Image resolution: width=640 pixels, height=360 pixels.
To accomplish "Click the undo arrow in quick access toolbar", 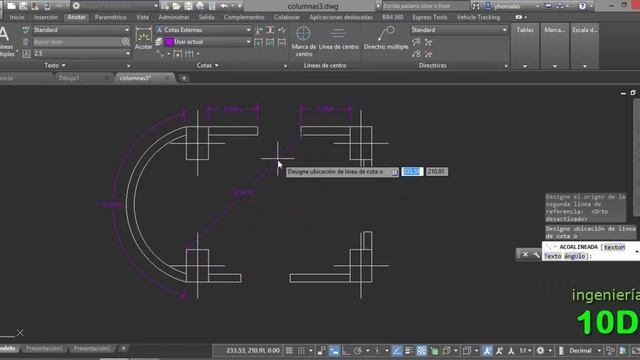I will pos(224,6).
